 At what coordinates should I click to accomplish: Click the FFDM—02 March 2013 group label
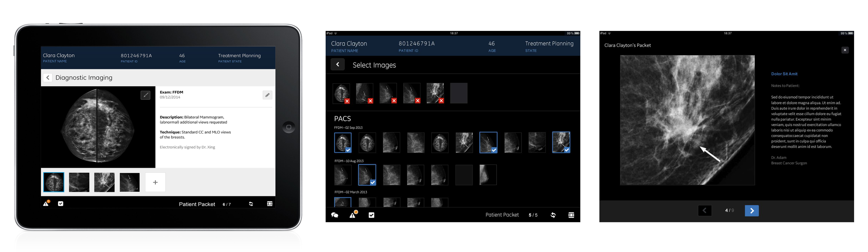[x=351, y=192]
